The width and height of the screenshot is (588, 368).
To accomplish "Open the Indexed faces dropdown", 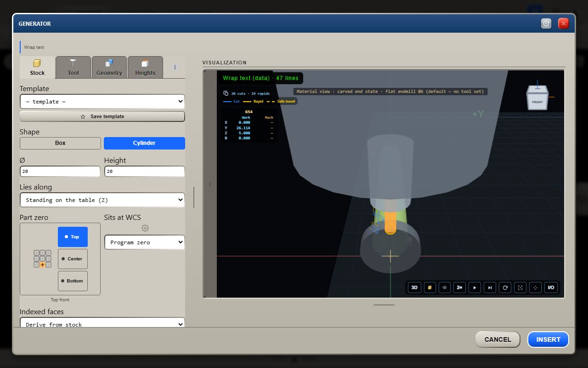I will pos(102,323).
